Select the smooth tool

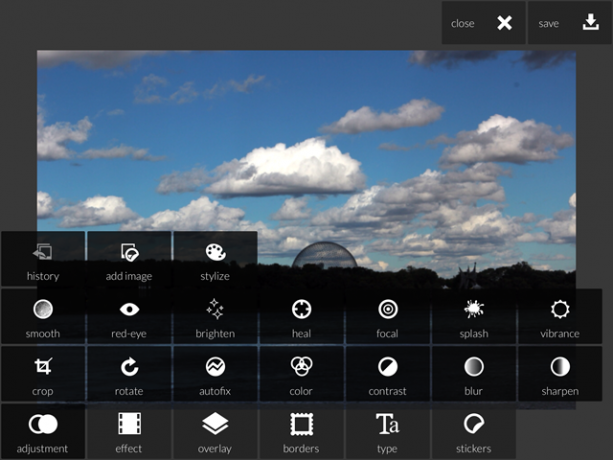click(x=43, y=317)
